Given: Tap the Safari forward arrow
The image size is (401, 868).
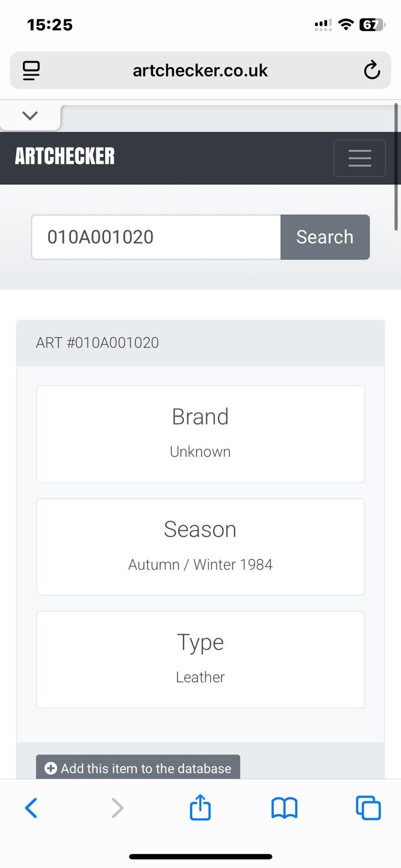Looking at the screenshot, I should click(117, 808).
